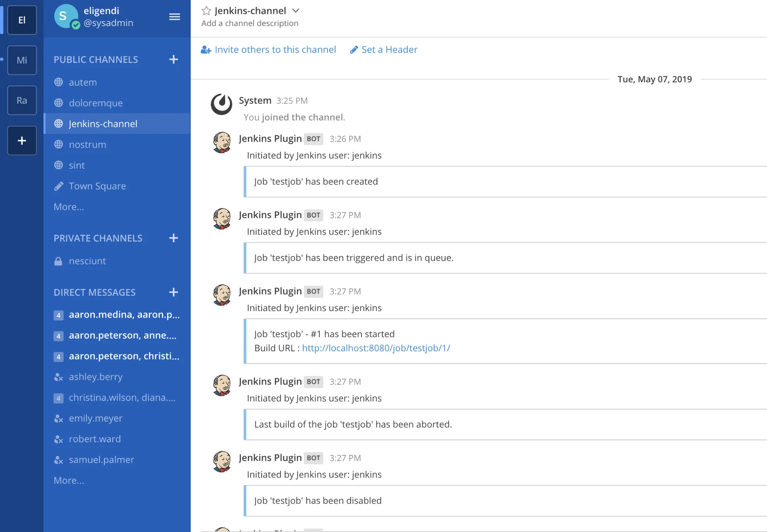Click the pencil icon beside Town Square
The image size is (767, 532).
(x=58, y=186)
